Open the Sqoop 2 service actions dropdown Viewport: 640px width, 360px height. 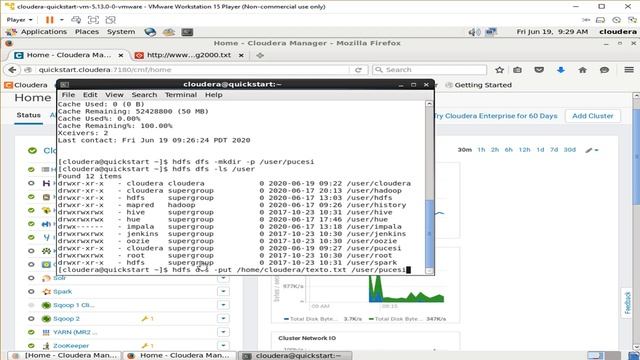pos(223,318)
